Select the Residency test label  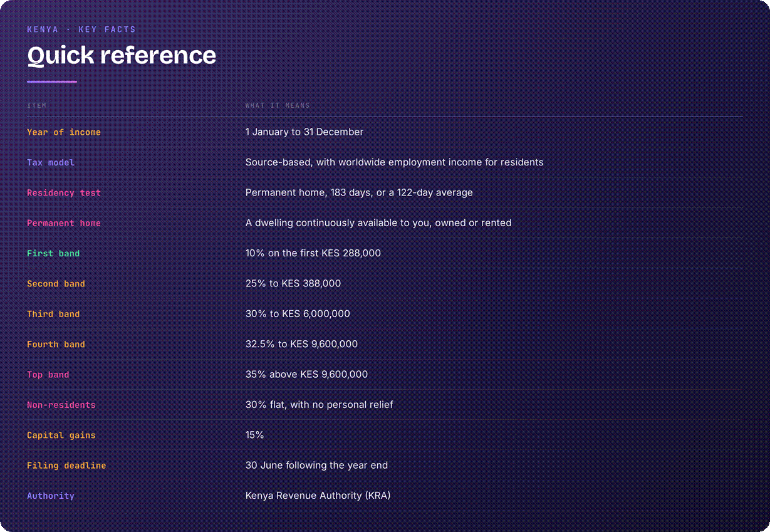[x=64, y=193]
